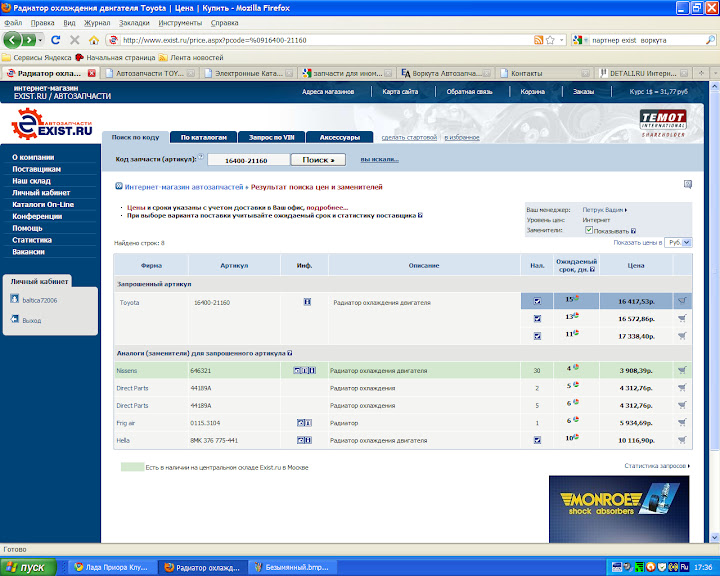Open the Сервисы Яндекса bookmark folder

click(37, 57)
